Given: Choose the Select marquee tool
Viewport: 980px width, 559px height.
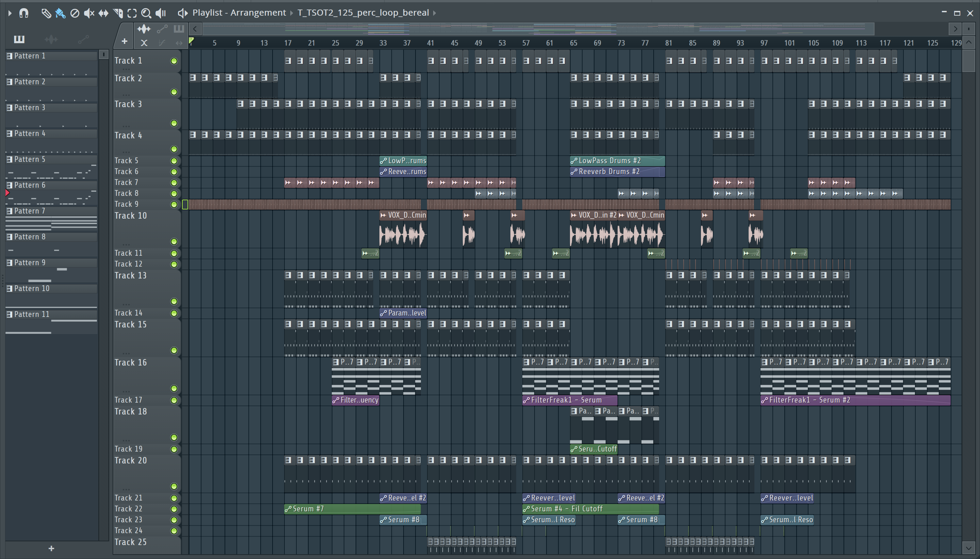Looking at the screenshot, I should (132, 14).
